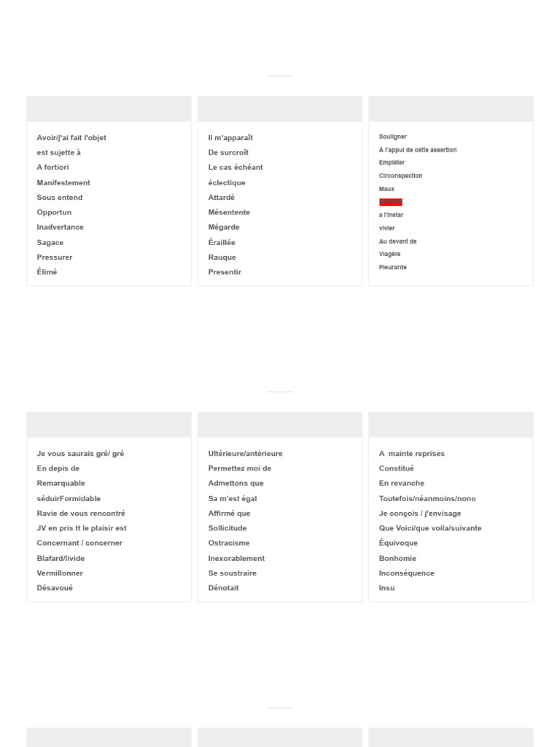Select the text 'A fortiori'
Image resolution: width=560 pixels, height=747 pixels.
click(x=52, y=167)
